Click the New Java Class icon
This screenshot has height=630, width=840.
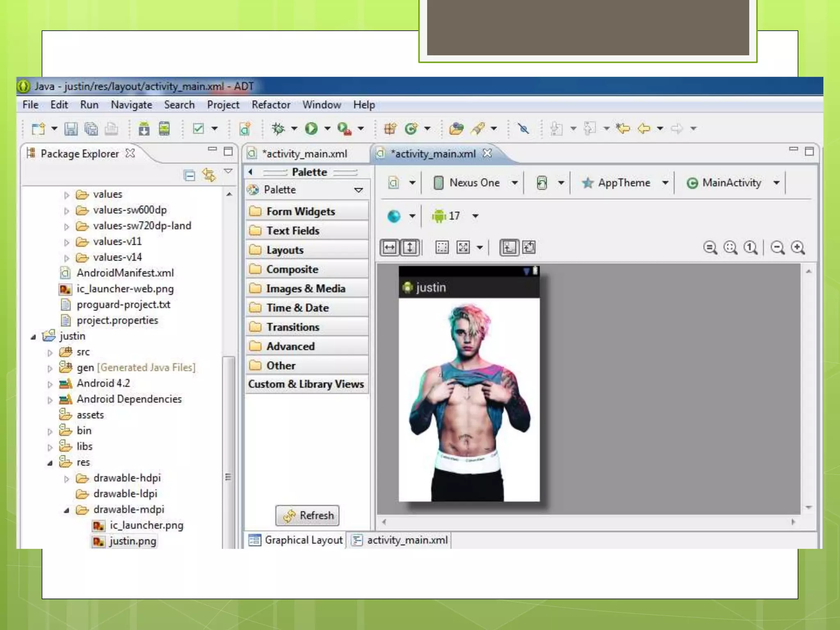[411, 129]
